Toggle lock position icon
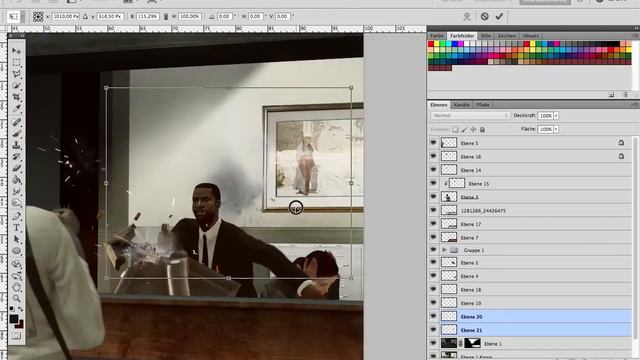640x360 pixels. [x=473, y=129]
